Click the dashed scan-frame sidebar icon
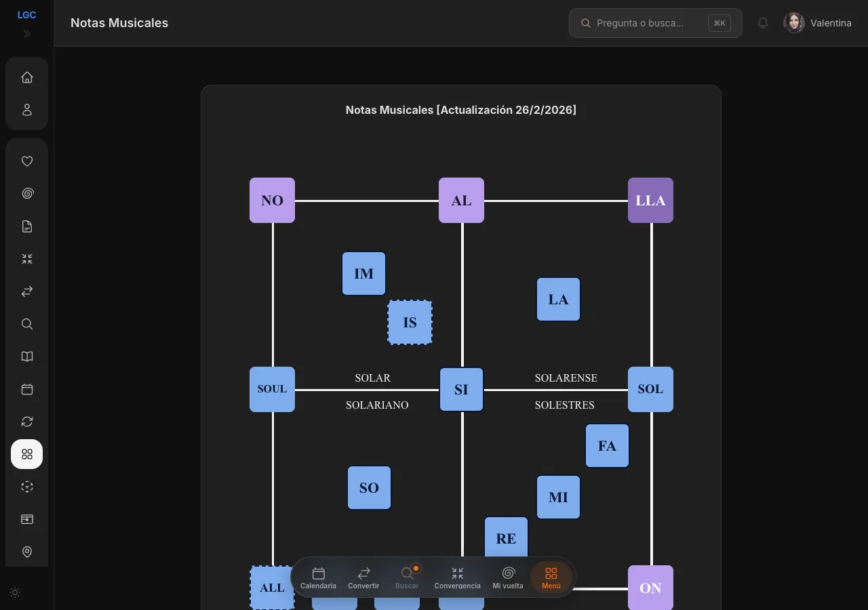Viewport: 868px width, 610px height. [27, 487]
